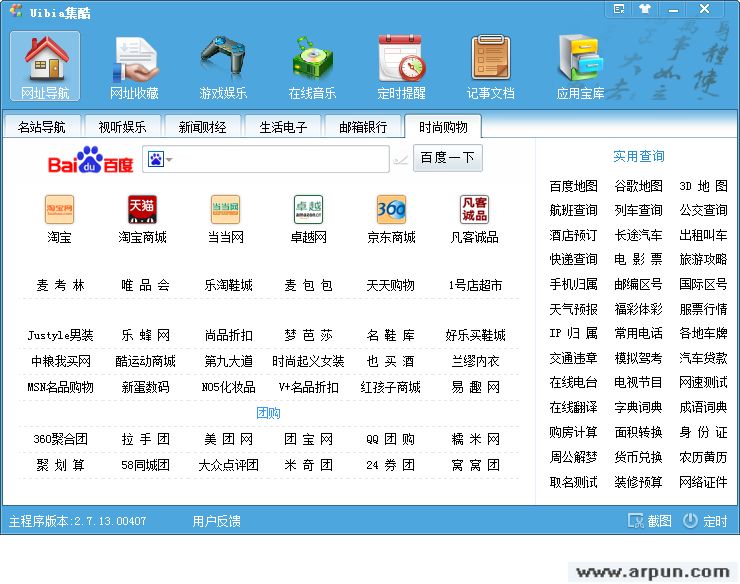This screenshot has height=584, width=740.
Task: Open the MSN名品购物 link
Action: tap(60, 387)
